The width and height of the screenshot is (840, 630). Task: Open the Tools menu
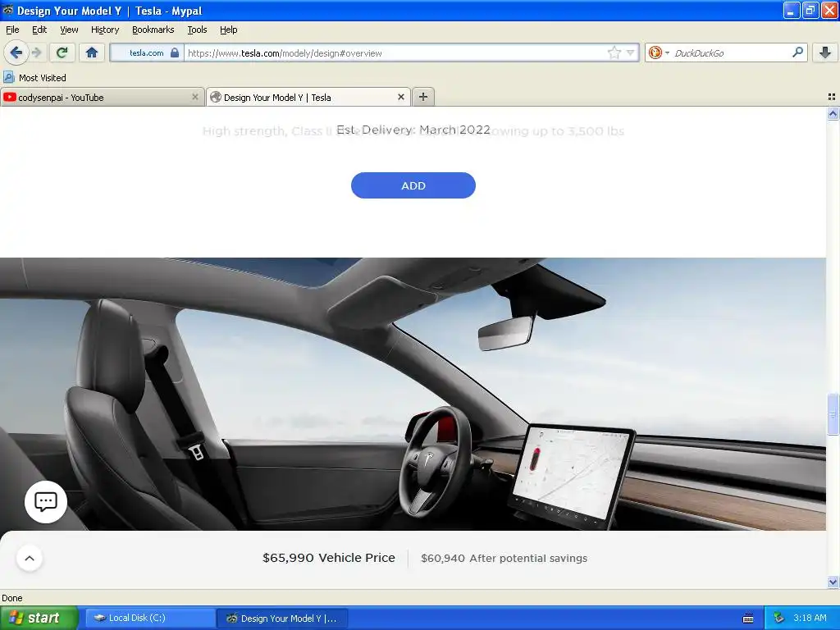197,30
